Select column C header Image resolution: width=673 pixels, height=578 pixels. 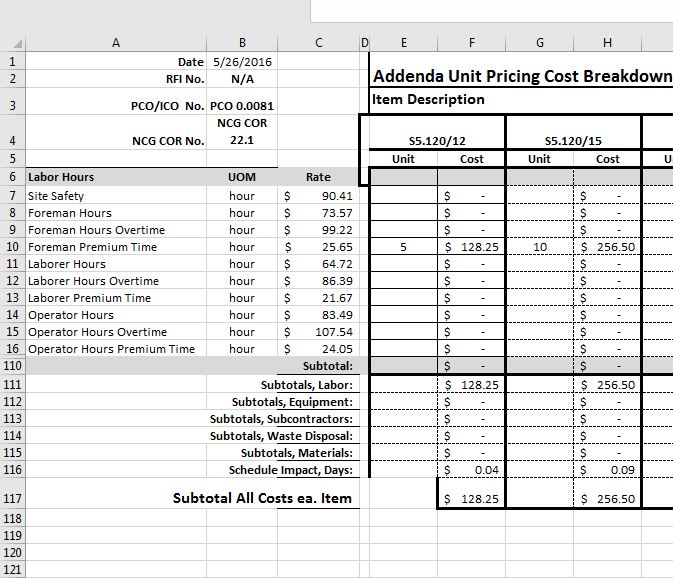(318, 43)
